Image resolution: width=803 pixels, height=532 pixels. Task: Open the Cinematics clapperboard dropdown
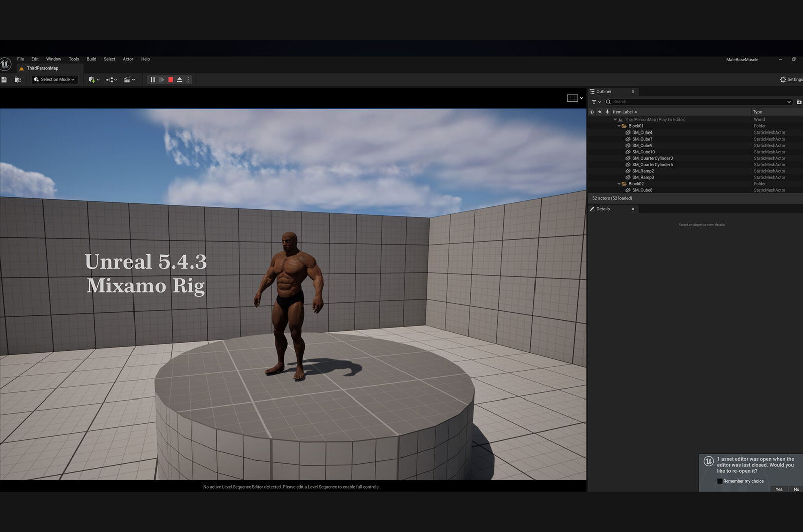click(x=129, y=80)
